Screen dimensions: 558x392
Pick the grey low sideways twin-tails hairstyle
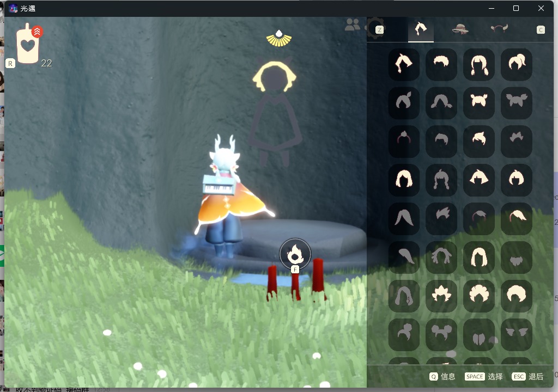(x=441, y=103)
